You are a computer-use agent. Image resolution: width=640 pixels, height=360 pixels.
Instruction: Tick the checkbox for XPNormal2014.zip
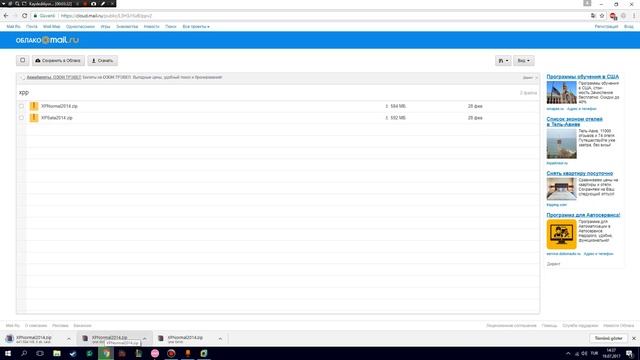[x=21, y=106]
